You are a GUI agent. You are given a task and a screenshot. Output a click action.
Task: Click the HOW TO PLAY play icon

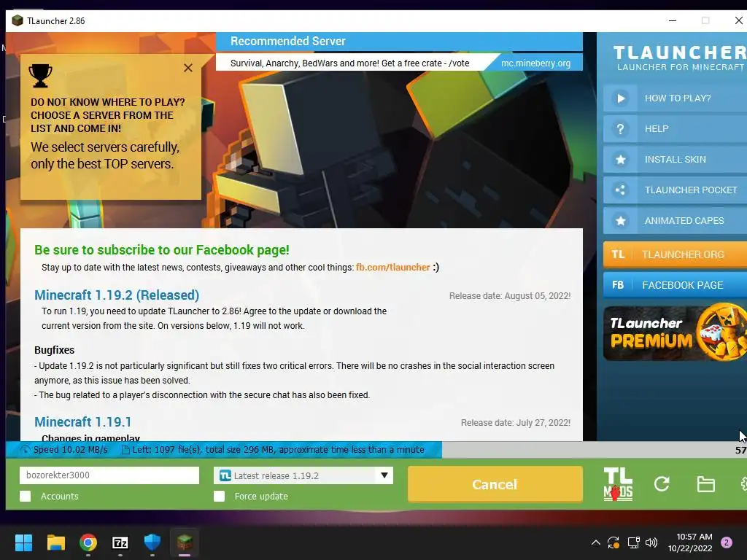click(620, 98)
